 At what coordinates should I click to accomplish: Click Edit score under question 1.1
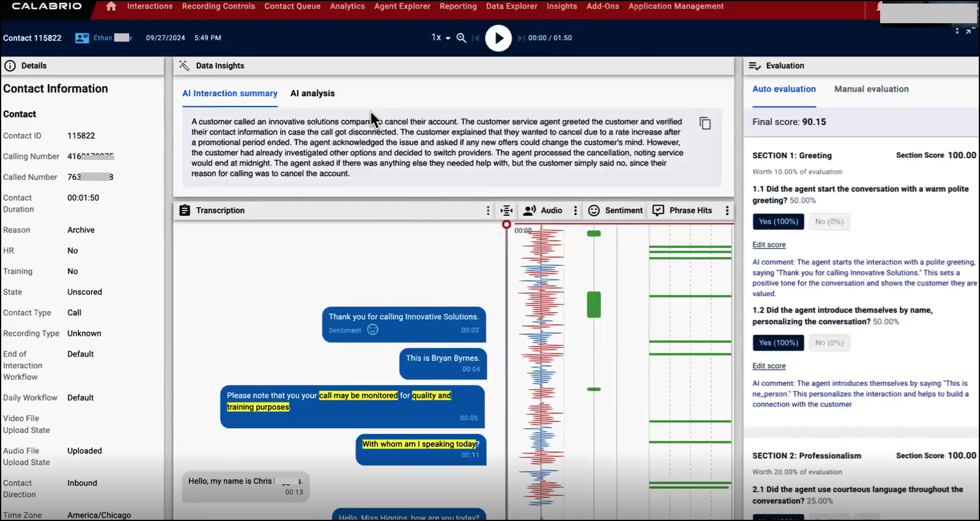point(769,245)
